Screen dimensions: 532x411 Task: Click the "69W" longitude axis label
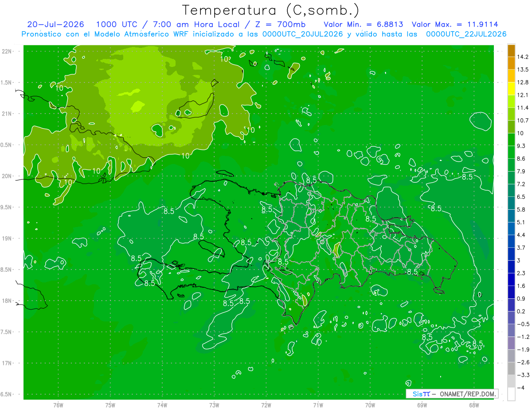coord(422,405)
